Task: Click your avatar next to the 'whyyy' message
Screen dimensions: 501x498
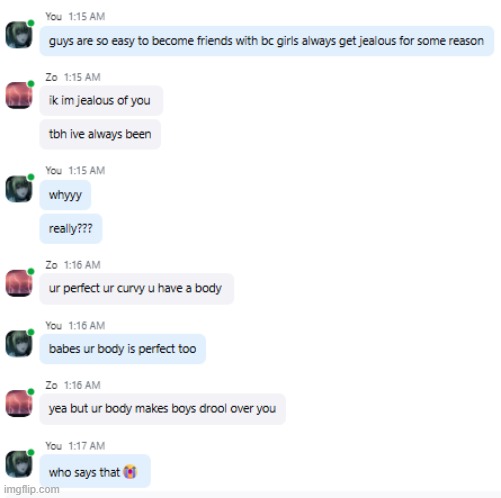Action: 19,189
